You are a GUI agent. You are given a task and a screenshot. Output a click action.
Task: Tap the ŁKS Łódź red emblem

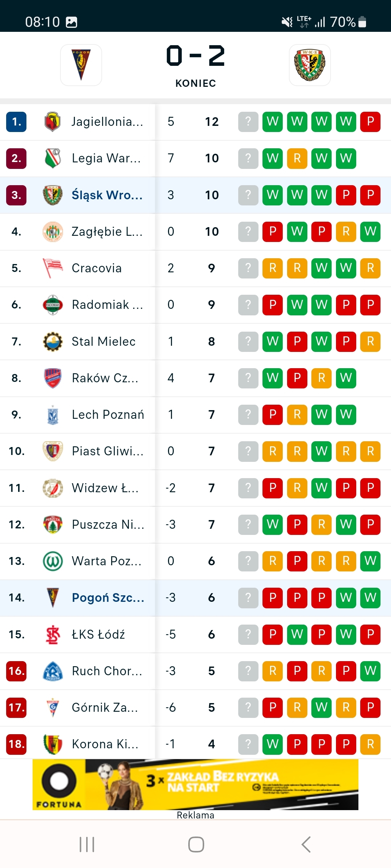(x=52, y=634)
